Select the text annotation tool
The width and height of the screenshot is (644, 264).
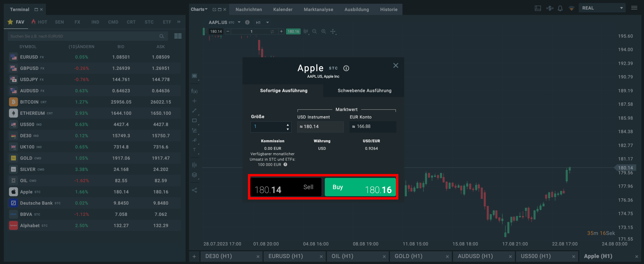coord(194,150)
